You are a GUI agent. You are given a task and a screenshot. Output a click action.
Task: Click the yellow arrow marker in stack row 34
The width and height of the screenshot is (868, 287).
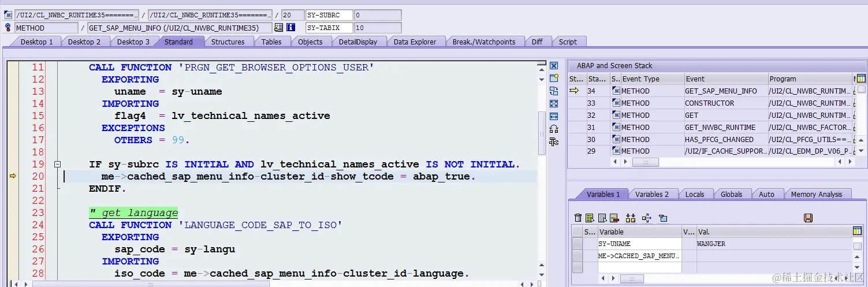click(x=574, y=91)
